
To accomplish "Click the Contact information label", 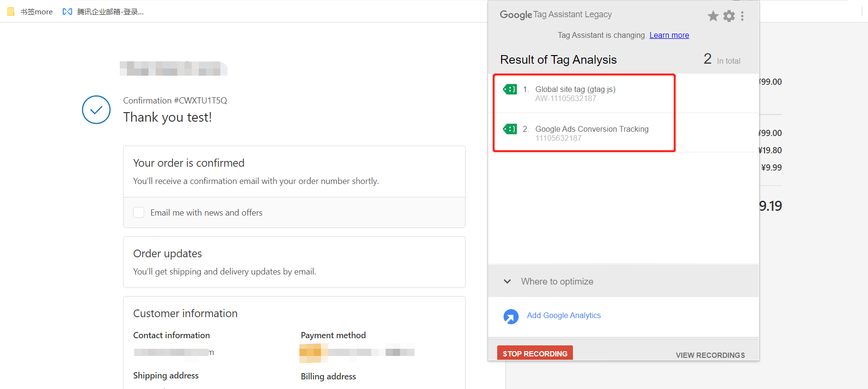I will 171,335.
